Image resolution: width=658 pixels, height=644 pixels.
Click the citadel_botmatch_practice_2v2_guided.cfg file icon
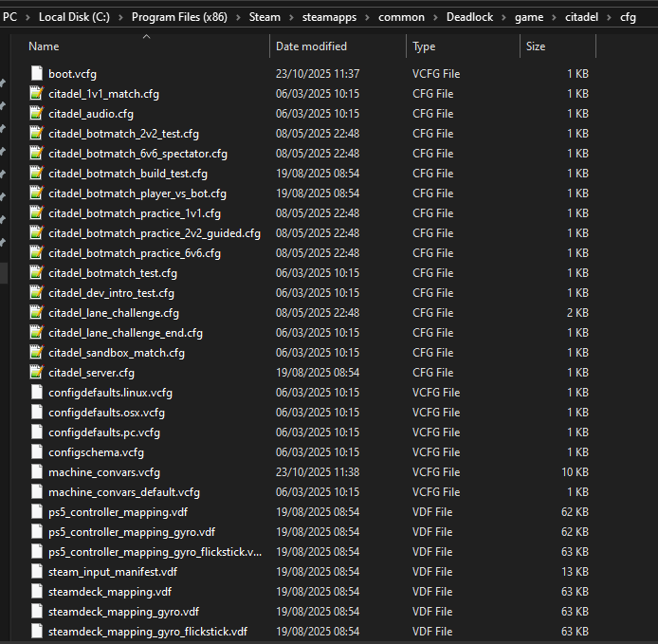point(37,232)
